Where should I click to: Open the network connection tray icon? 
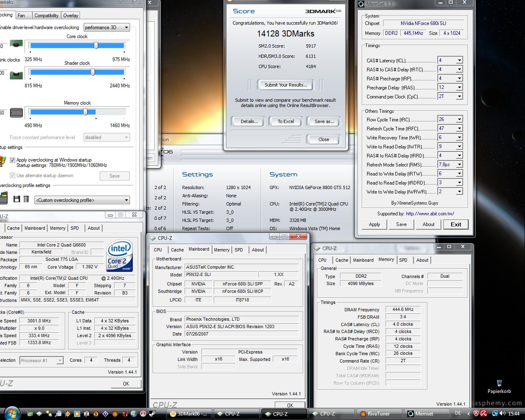click(495, 413)
